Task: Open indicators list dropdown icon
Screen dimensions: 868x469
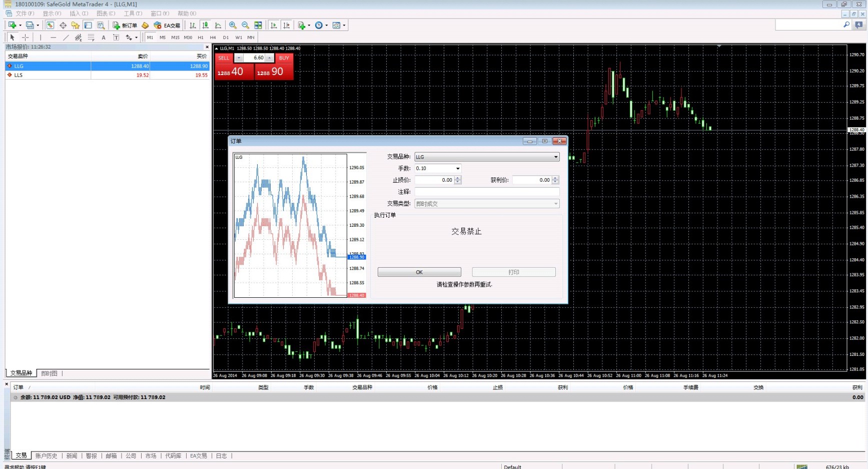Action: pos(304,25)
